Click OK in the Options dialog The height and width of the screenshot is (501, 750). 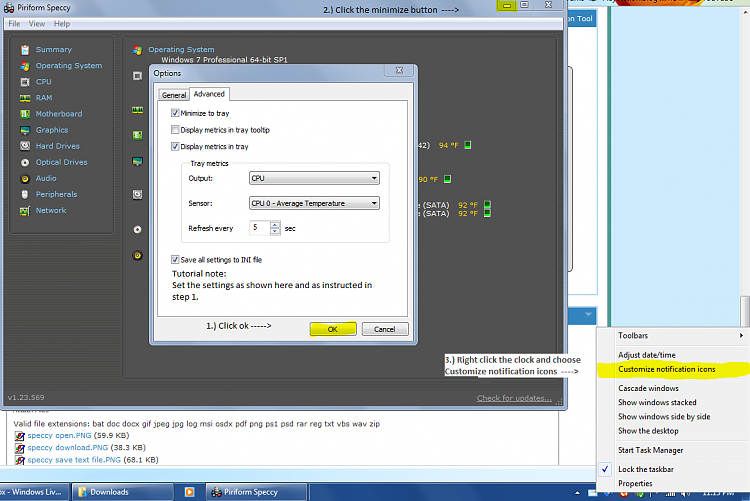tap(333, 329)
